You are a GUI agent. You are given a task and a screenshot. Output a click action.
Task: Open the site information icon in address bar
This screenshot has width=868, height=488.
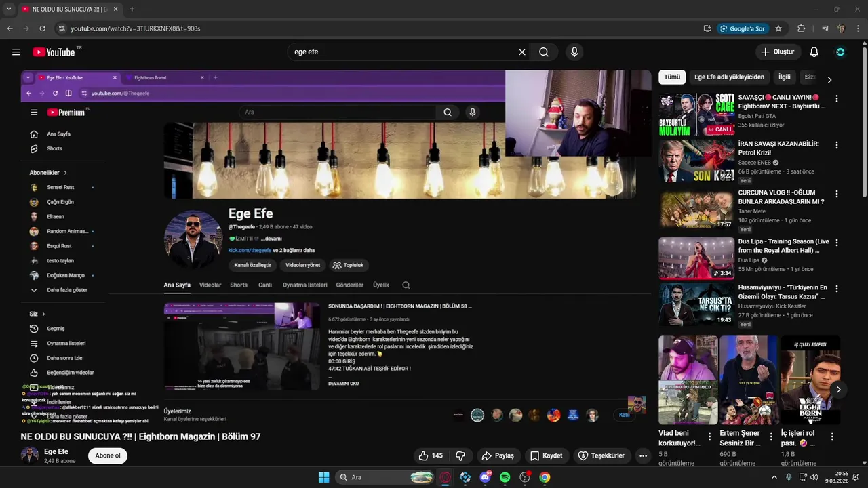point(61,28)
